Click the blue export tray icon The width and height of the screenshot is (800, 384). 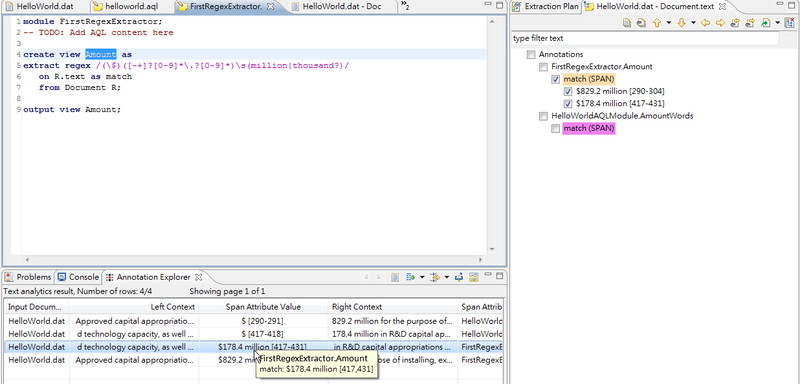pyautogui.click(x=459, y=277)
